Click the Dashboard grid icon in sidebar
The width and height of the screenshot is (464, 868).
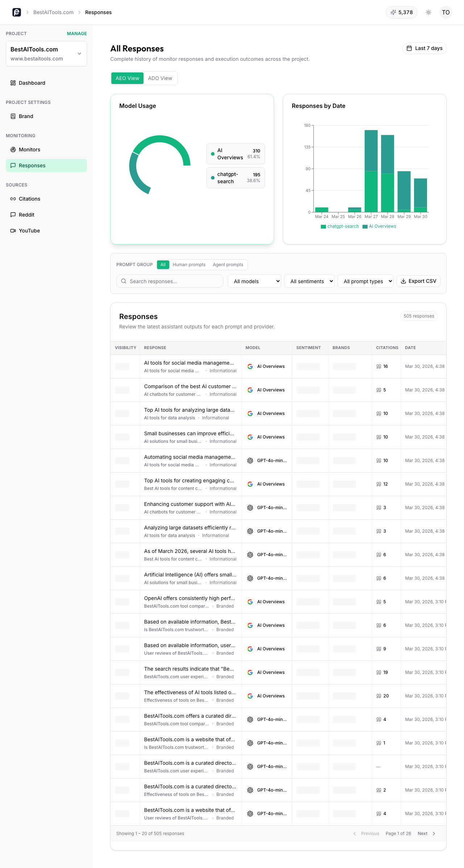13,83
